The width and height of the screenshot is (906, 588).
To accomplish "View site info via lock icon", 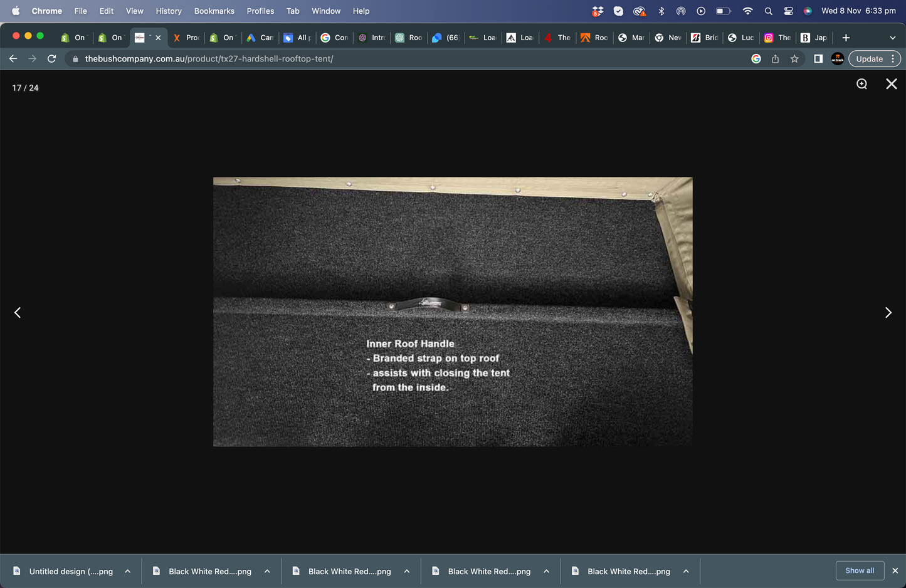I will 75,59.
